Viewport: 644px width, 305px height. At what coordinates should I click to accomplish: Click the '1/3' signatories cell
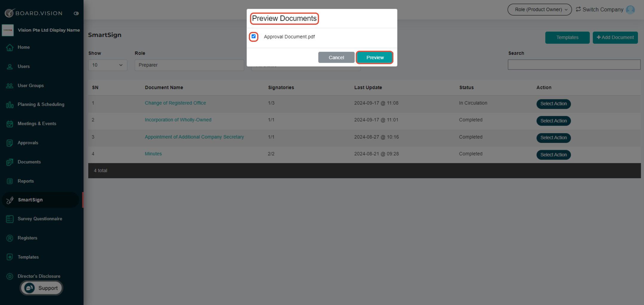[271, 103]
